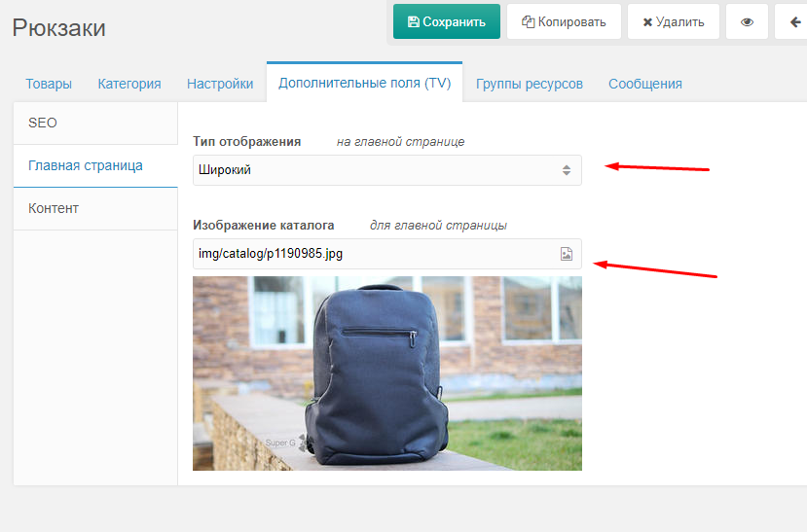The width and height of the screenshot is (807, 532).
Task: Select the SEO side tab
Action: pos(95,123)
